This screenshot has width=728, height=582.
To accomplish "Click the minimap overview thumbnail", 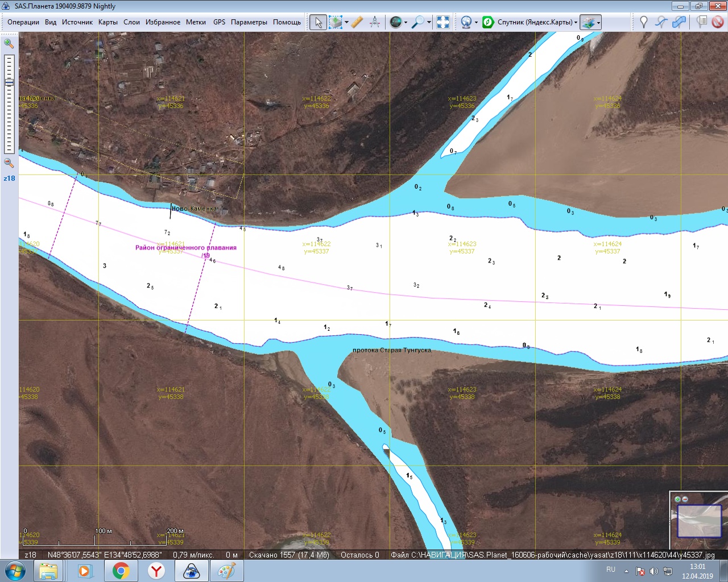I will point(699,521).
